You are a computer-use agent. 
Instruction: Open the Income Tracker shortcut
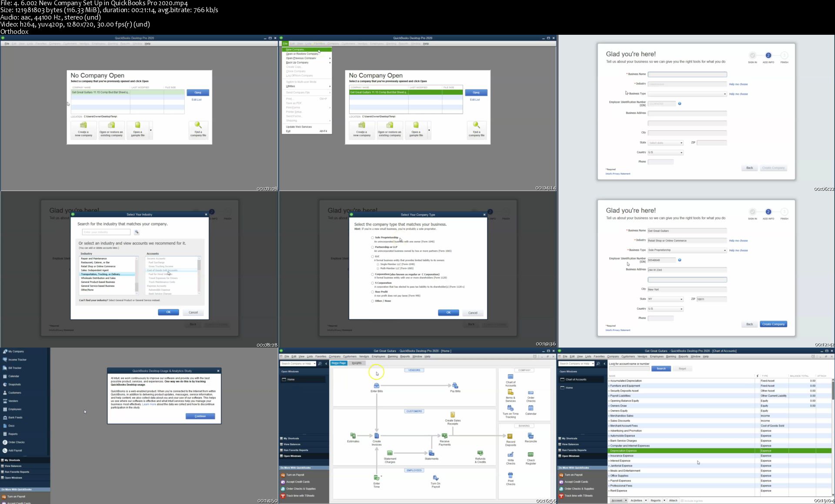15,360
